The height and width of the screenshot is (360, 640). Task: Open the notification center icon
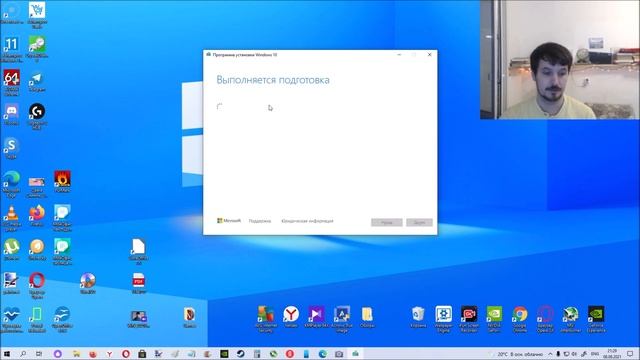630,354
